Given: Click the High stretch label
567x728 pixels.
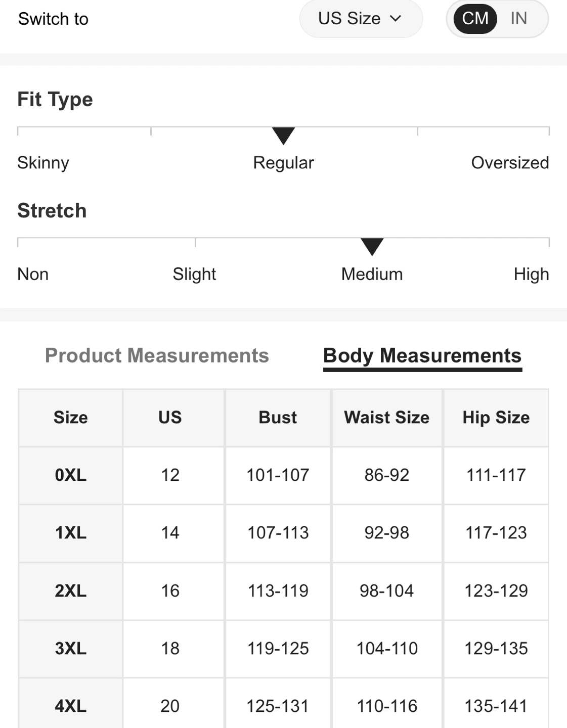Looking at the screenshot, I should coord(531,274).
